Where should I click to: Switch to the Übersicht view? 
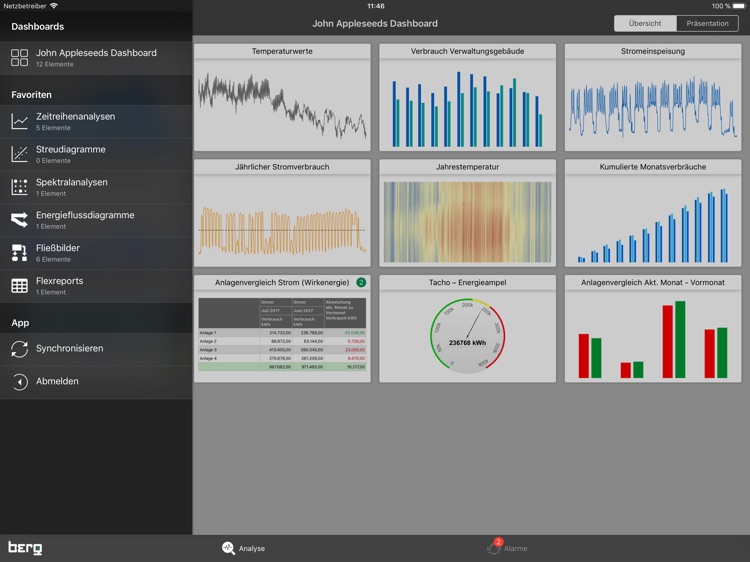[645, 23]
